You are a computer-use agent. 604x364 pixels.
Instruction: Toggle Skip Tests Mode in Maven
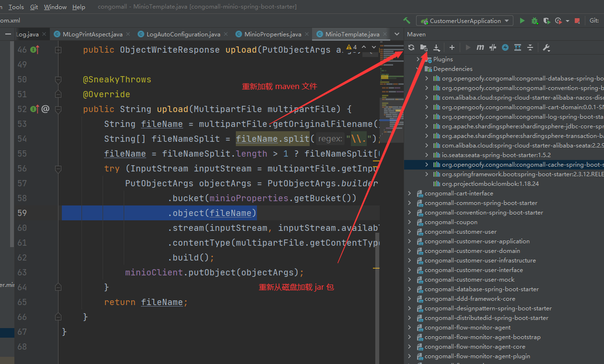coord(505,47)
